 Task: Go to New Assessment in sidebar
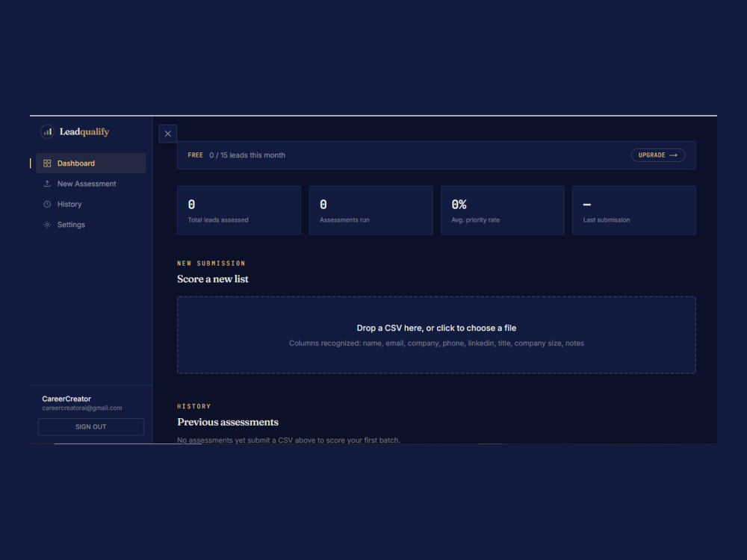pos(91,184)
